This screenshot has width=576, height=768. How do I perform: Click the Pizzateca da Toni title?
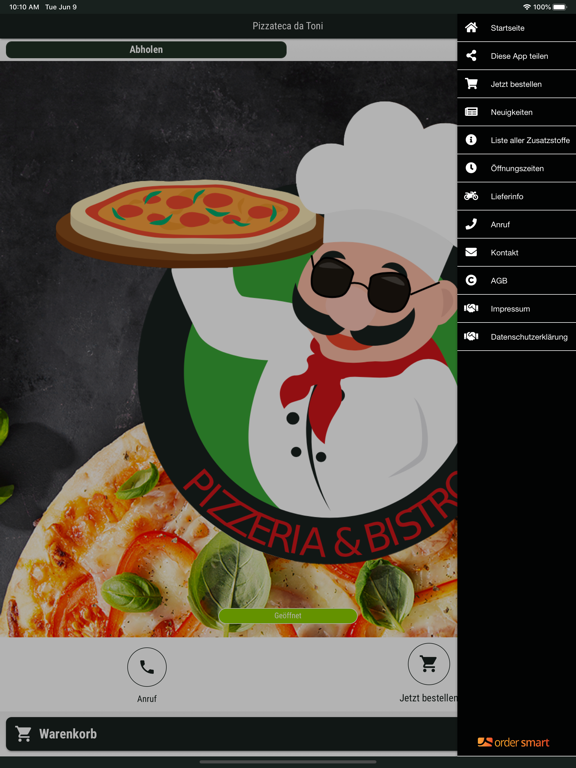coord(288,26)
